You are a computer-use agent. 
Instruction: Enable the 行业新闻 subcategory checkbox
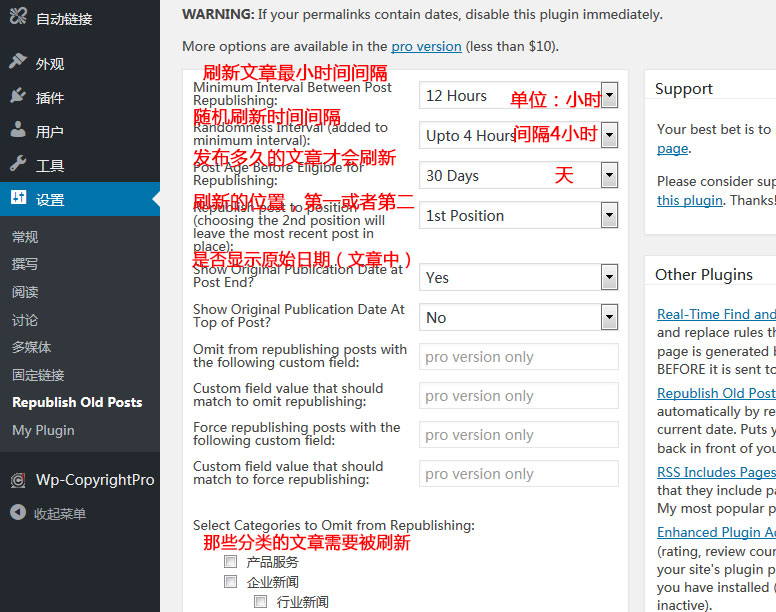coord(260,602)
